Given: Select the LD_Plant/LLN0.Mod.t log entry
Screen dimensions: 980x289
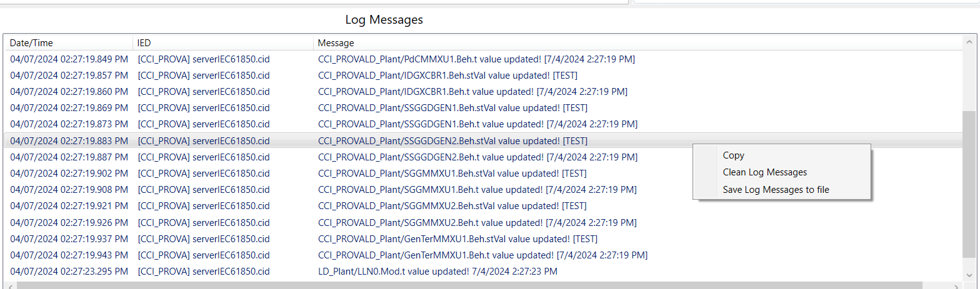Looking at the screenshot, I should click(x=484, y=271).
